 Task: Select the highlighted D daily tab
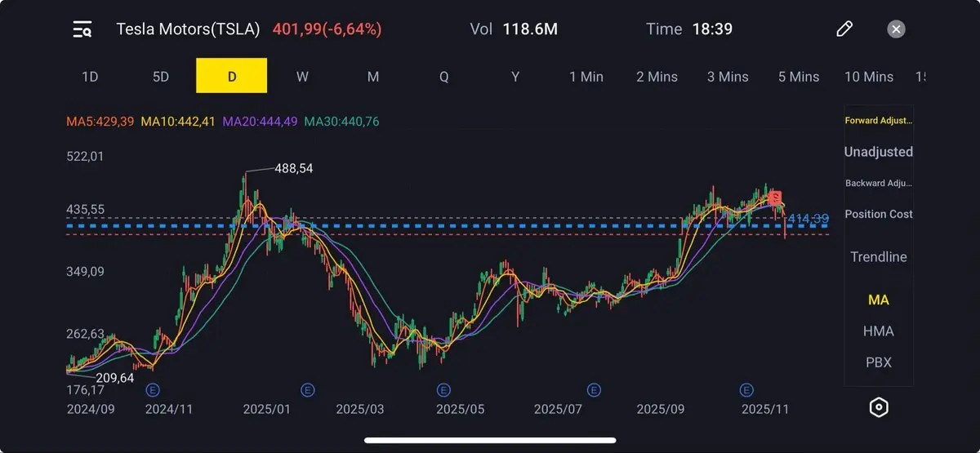[232, 76]
